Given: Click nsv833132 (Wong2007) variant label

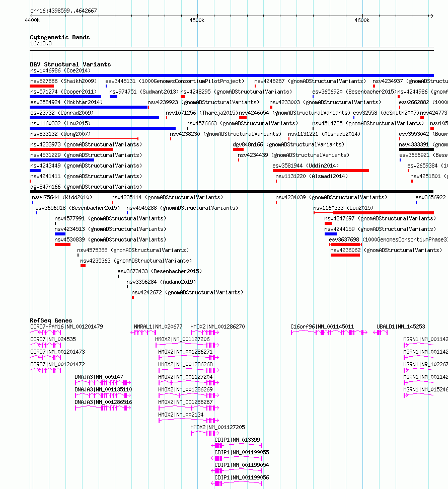Looking at the screenshot, I should pyautogui.click(x=60, y=134).
